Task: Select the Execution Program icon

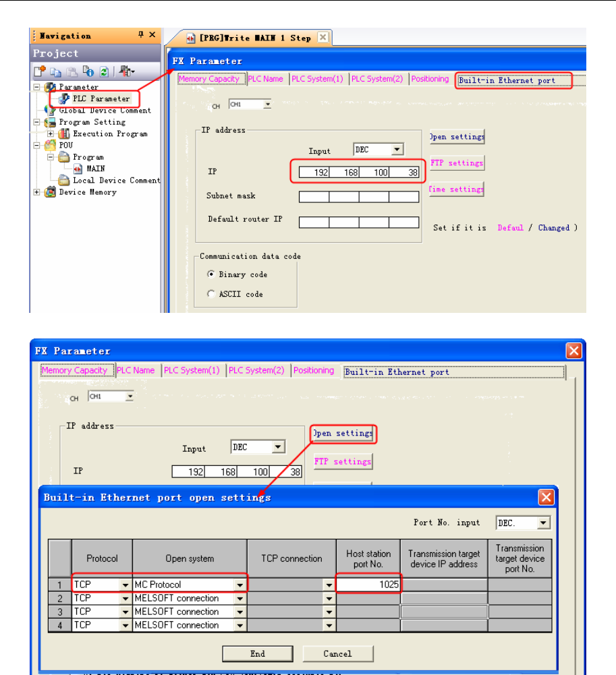Action: coord(64,134)
